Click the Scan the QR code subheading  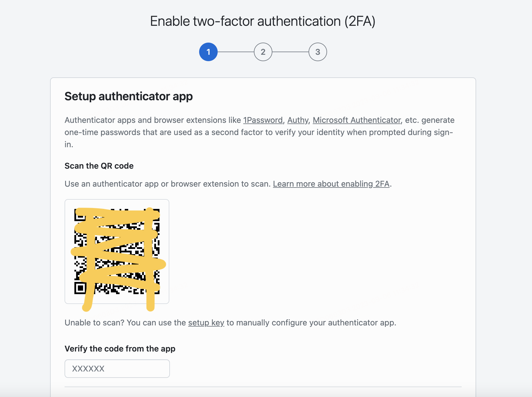pos(99,166)
